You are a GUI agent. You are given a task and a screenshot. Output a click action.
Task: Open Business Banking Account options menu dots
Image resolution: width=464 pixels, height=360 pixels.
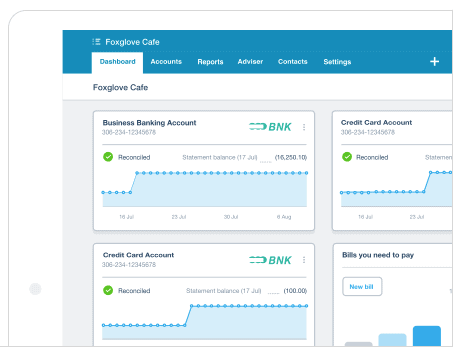pyautogui.click(x=304, y=127)
